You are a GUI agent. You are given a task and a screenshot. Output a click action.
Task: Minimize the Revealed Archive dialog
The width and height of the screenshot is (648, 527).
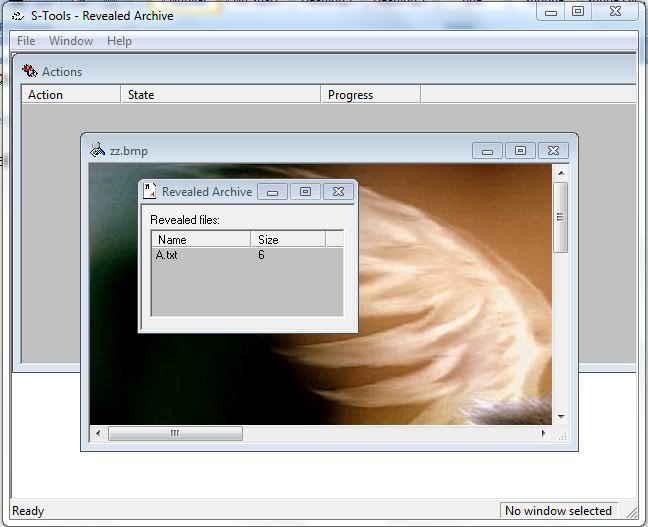pos(273,191)
